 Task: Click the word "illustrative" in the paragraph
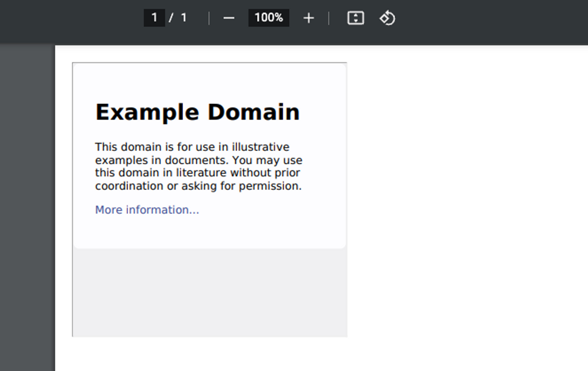coord(260,147)
